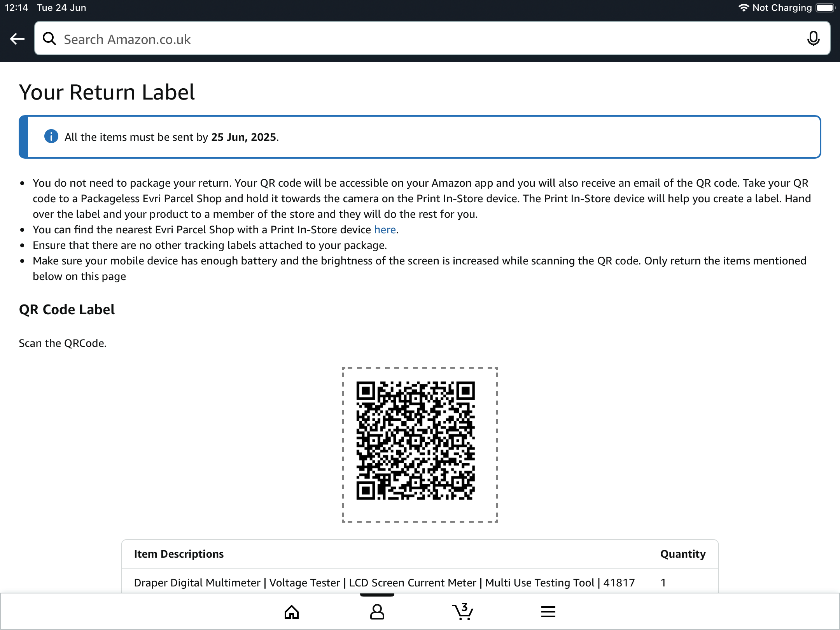The width and height of the screenshot is (840, 630).
Task: Tap the battery status icon
Action: pos(826,8)
